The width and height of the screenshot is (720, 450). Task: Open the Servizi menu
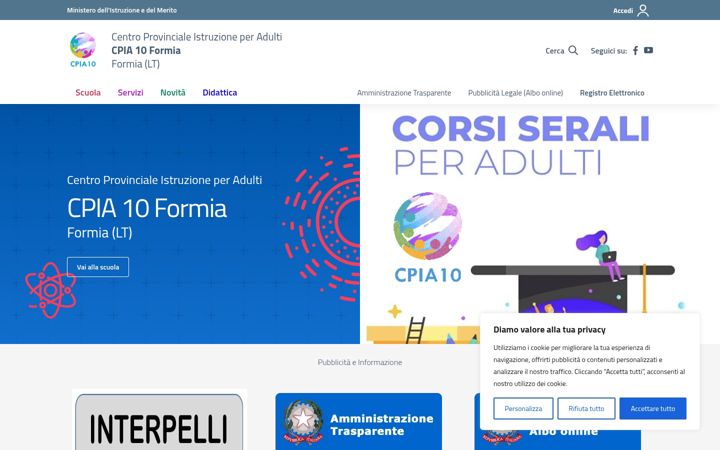pos(130,93)
